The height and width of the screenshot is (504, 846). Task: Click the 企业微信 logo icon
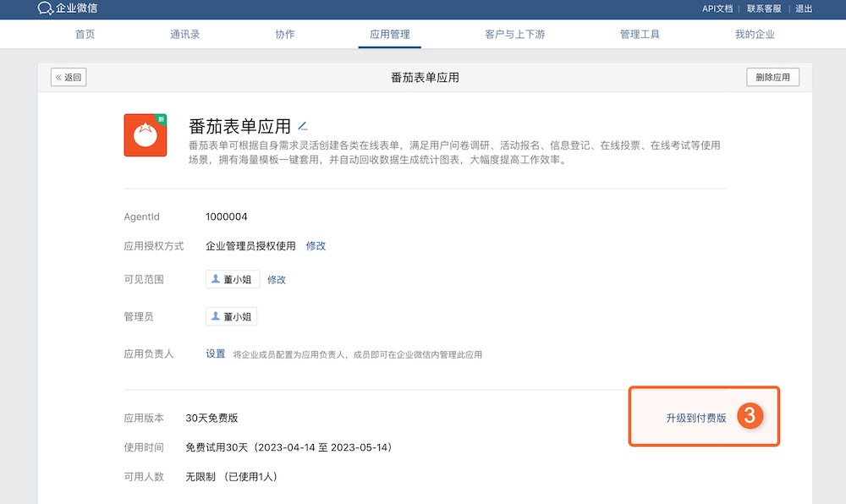(x=46, y=8)
